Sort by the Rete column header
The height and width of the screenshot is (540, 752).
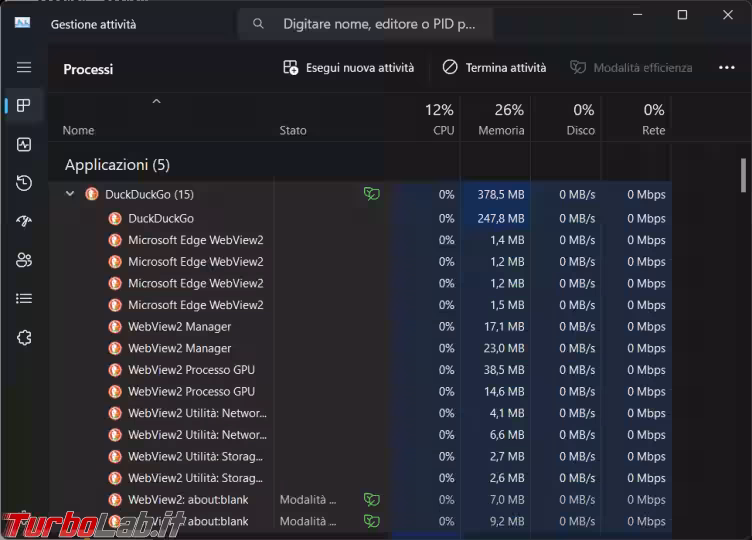point(636,120)
